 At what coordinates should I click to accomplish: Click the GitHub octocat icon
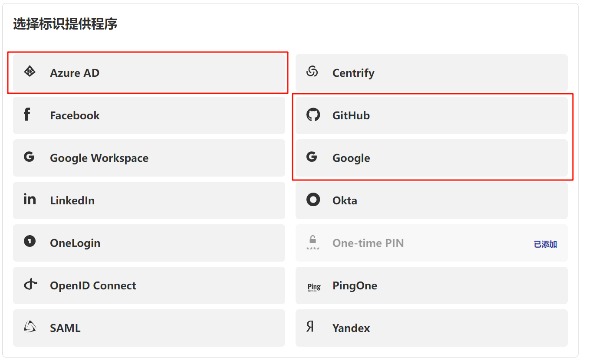pos(313,115)
